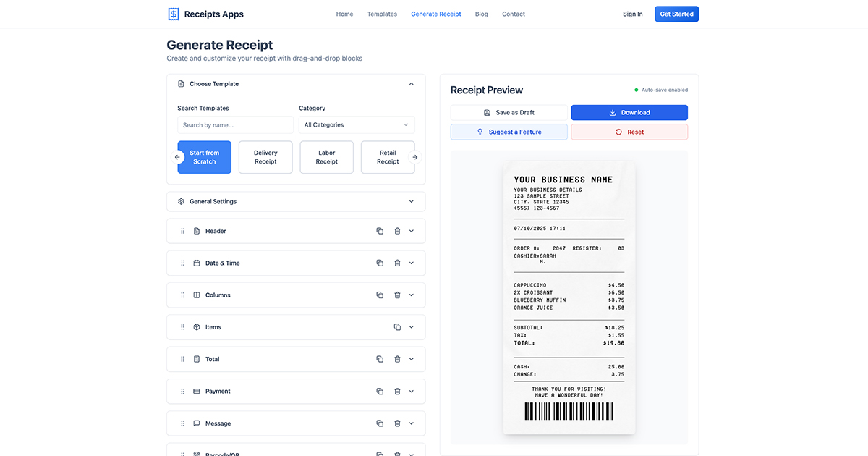Expand the General Settings section

tap(411, 201)
